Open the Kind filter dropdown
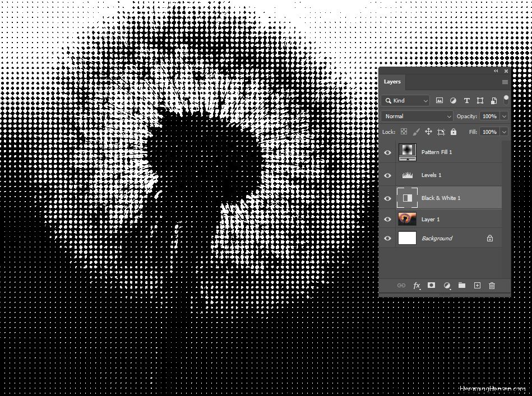 (x=406, y=100)
